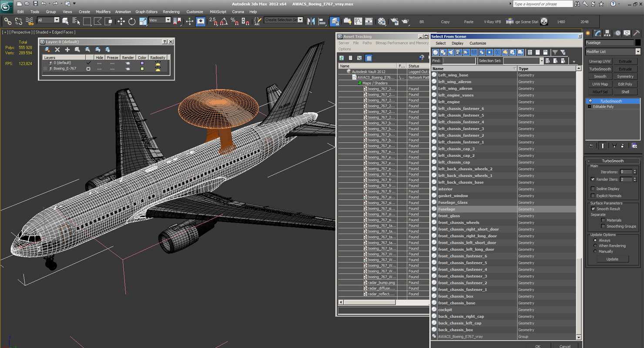Collapse the TurboSmooth rollout

pyautogui.click(x=589, y=161)
